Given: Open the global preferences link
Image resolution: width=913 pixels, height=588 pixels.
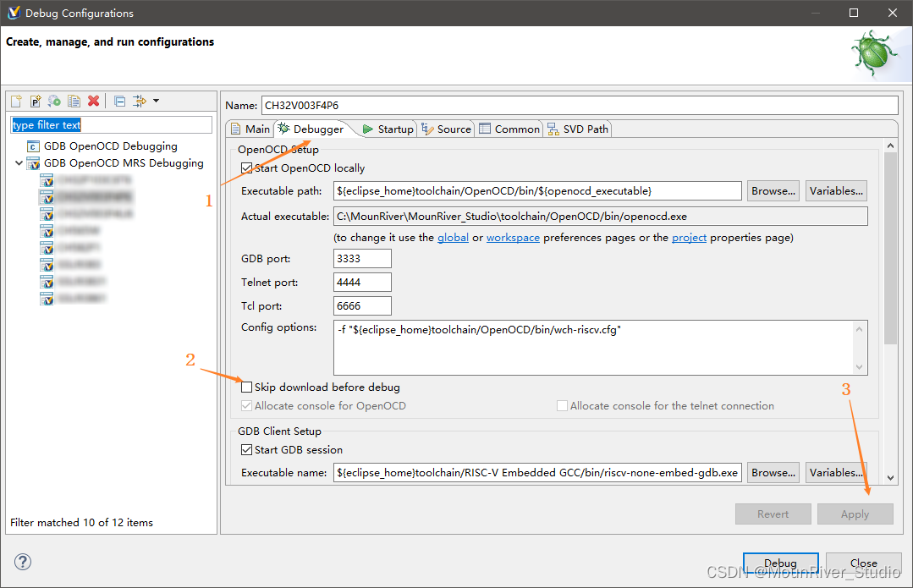Looking at the screenshot, I should coord(453,238).
